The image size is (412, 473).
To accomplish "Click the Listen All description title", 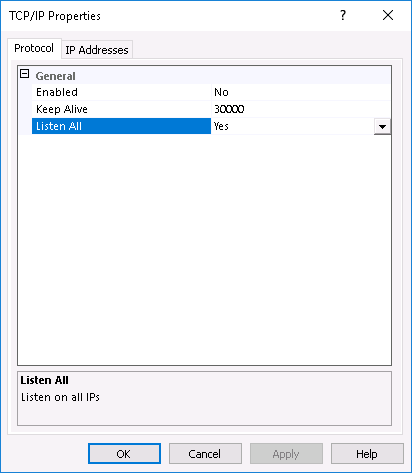I will click(x=44, y=380).
